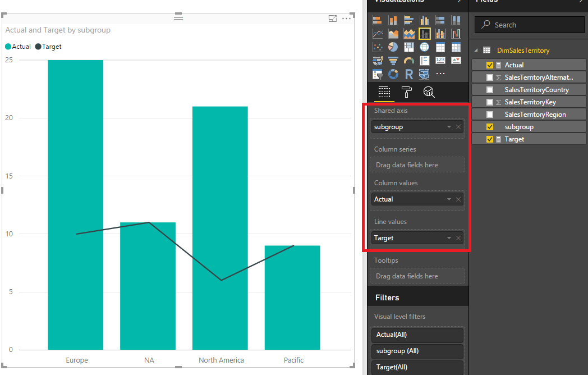The width and height of the screenshot is (588, 375).
Task: Select the shape map visual
Action: pyautogui.click(x=425, y=74)
